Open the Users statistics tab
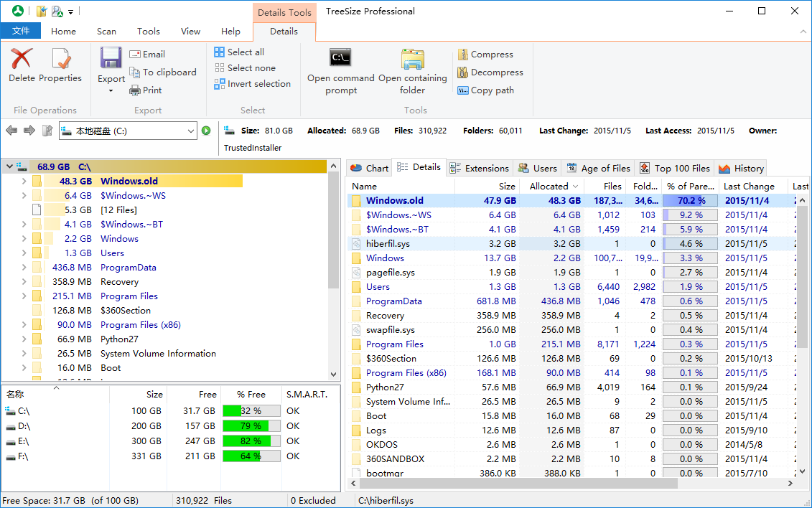The width and height of the screenshot is (812, 508). coord(538,168)
